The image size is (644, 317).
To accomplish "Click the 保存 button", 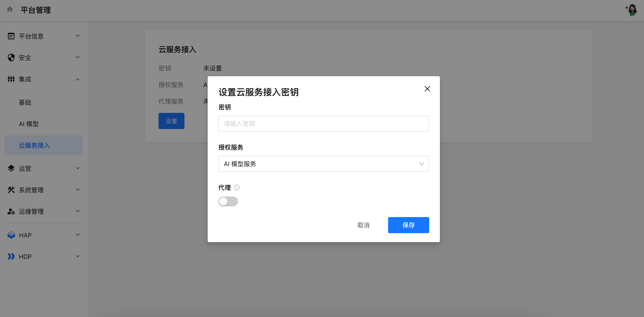I will coord(408,225).
